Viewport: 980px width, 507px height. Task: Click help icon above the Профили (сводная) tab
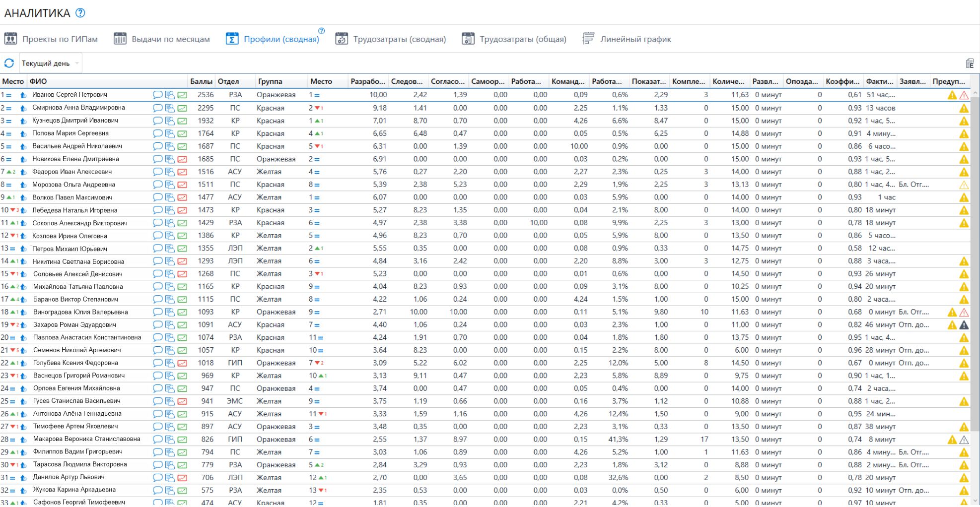click(321, 31)
